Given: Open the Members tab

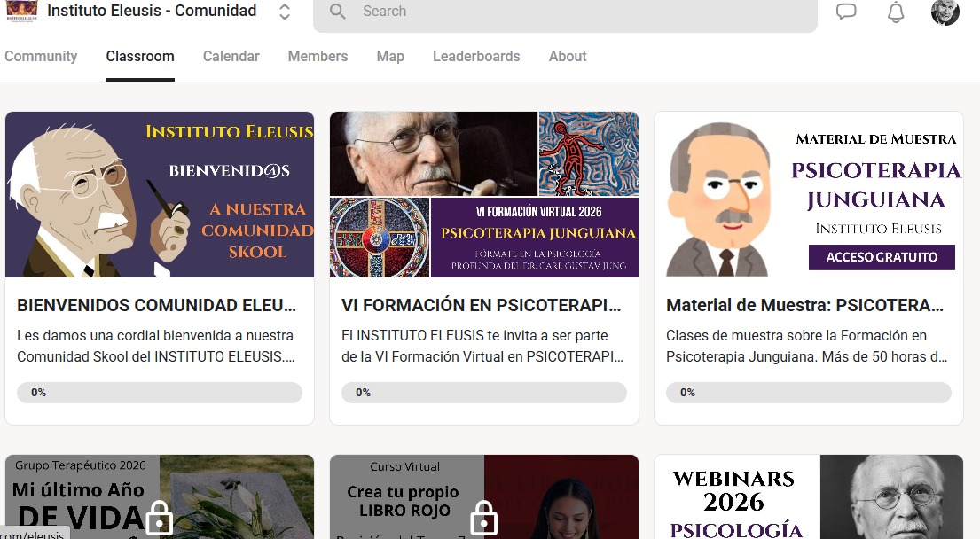Looking at the screenshot, I should [318, 56].
